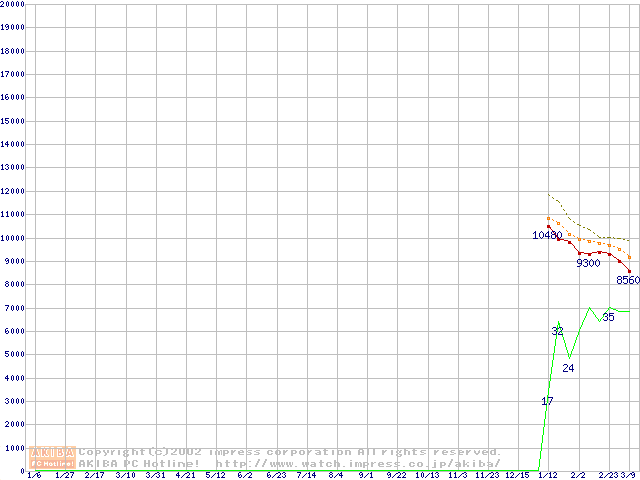Click the 20000 value on y-axis
640x480 pixels.
pyautogui.click(x=13, y=5)
